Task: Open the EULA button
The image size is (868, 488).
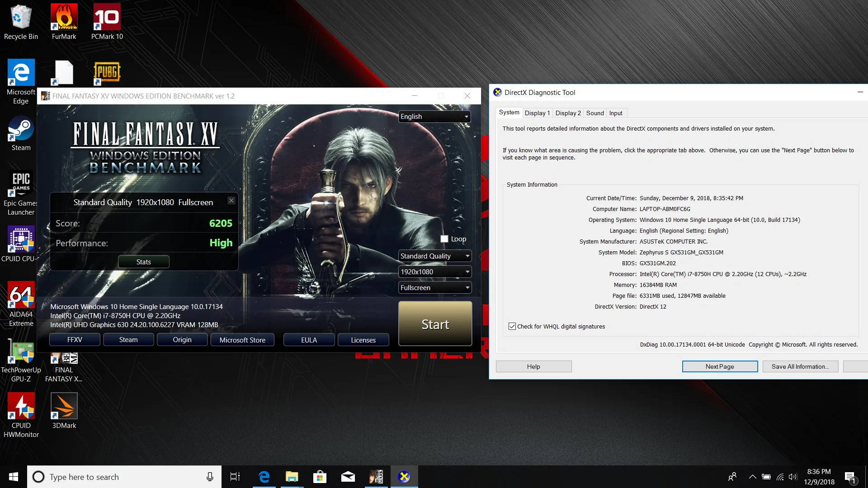Action: point(309,340)
